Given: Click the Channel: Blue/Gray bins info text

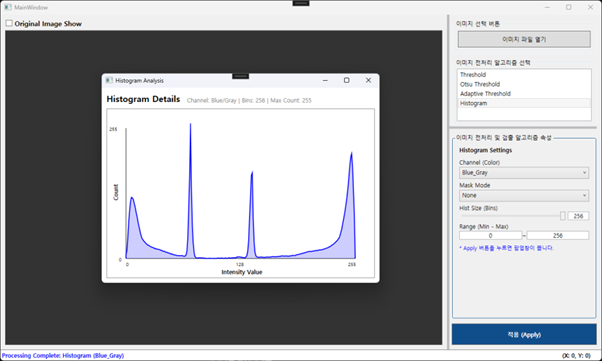Looking at the screenshot, I should (x=249, y=101).
